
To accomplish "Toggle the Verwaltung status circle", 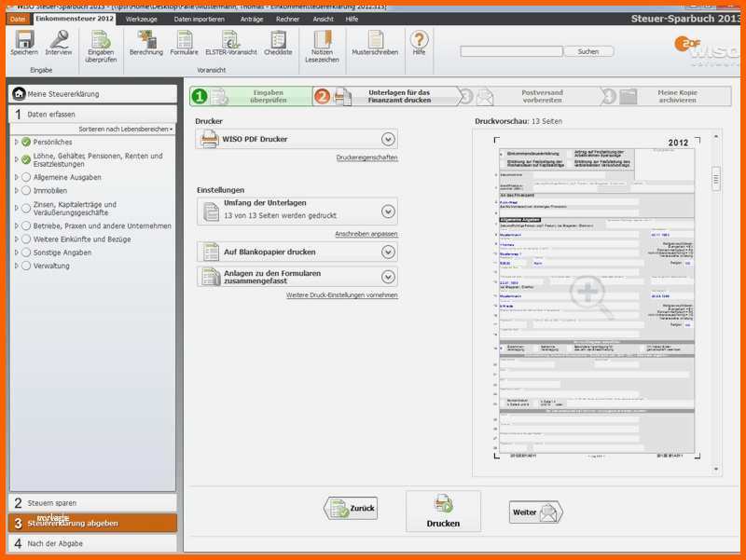I will point(26,266).
